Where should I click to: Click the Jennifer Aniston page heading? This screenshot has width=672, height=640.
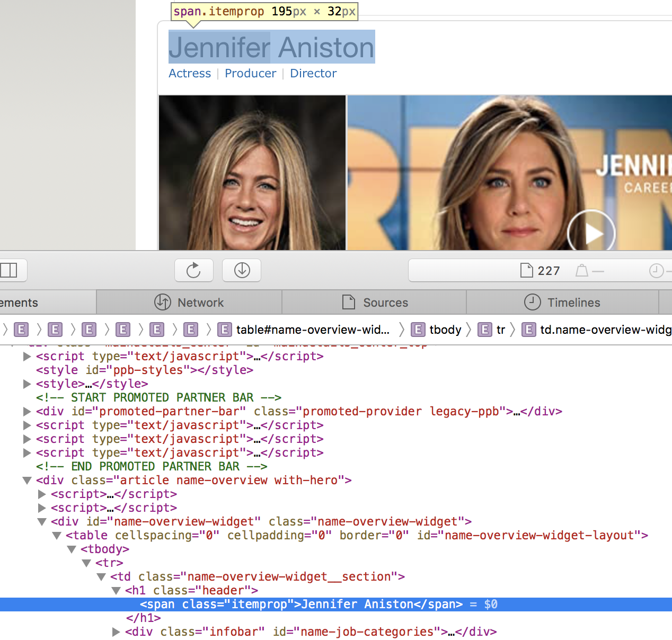[x=271, y=47]
